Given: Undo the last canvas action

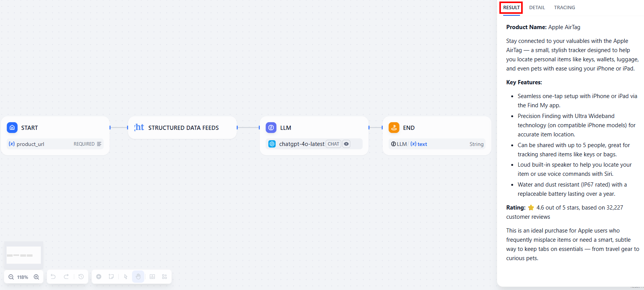Looking at the screenshot, I should [x=53, y=277].
